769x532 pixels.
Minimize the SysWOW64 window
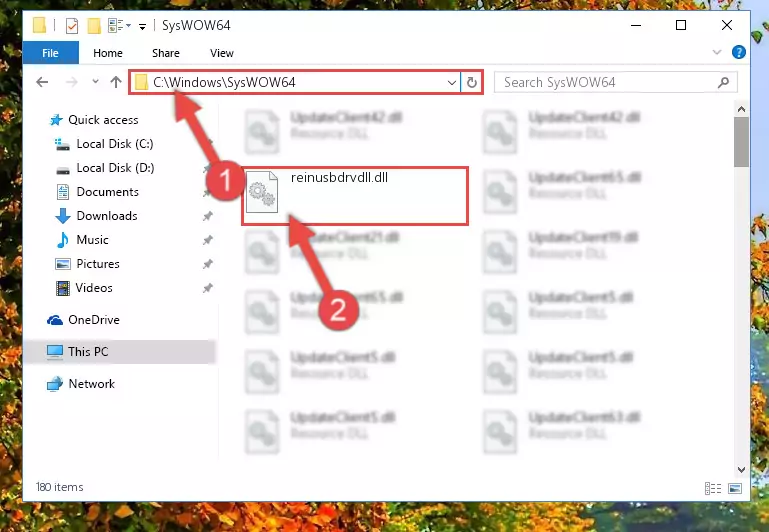636,25
